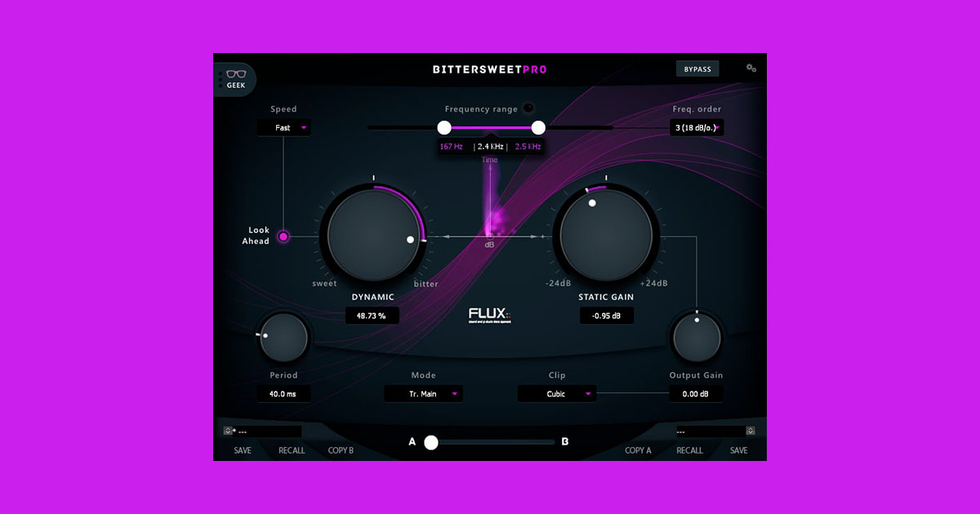Viewport: 980px width, 514px height.
Task: Click Copy A button
Action: (639, 450)
